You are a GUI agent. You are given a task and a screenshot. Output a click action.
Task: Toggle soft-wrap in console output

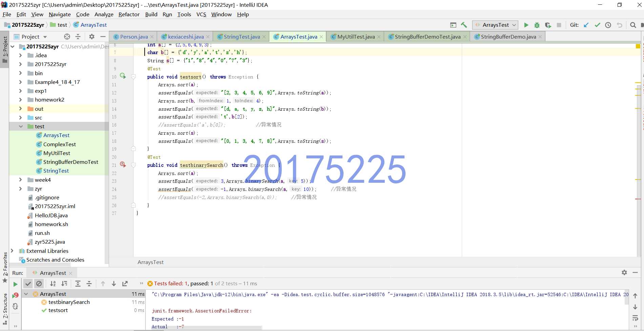pos(635,318)
